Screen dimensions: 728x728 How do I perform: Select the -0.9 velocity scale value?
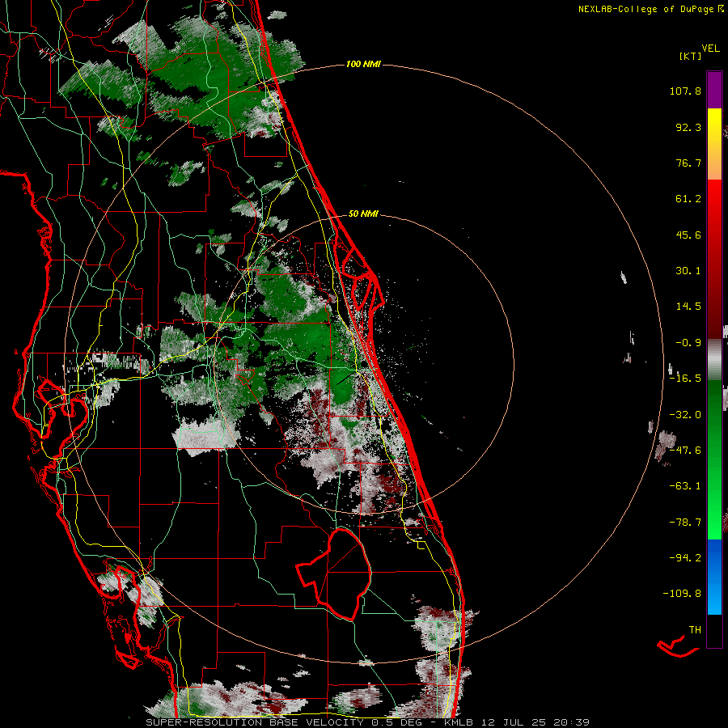(688, 343)
